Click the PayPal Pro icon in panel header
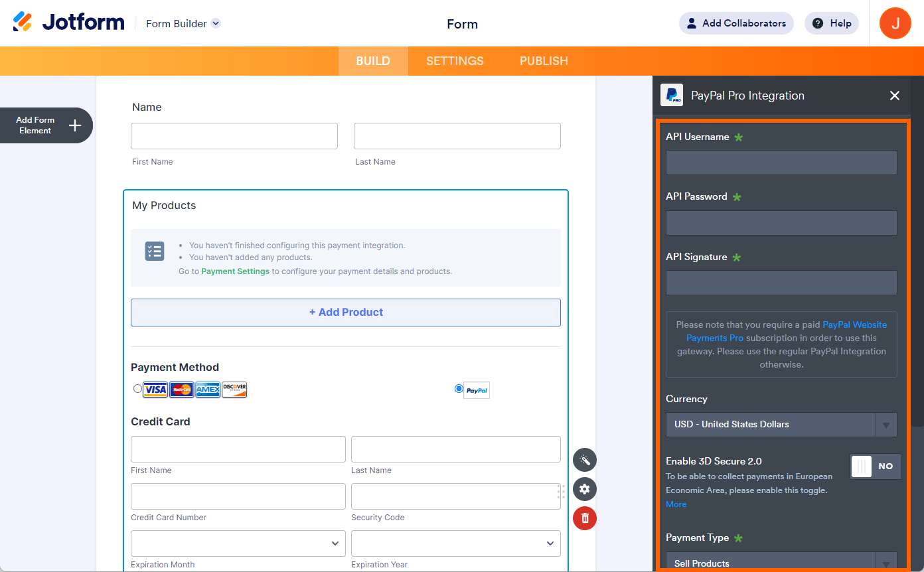This screenshot has width=924, height=572. (x=672, y=95)
